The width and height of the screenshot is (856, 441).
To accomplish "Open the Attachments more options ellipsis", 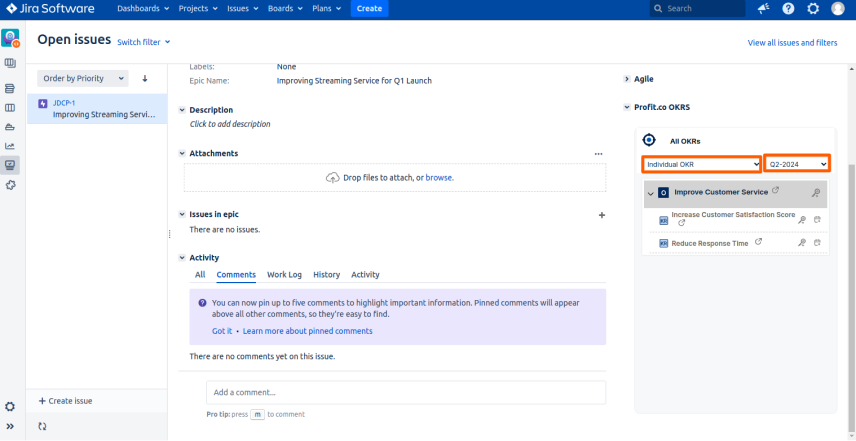I will 598,154.
